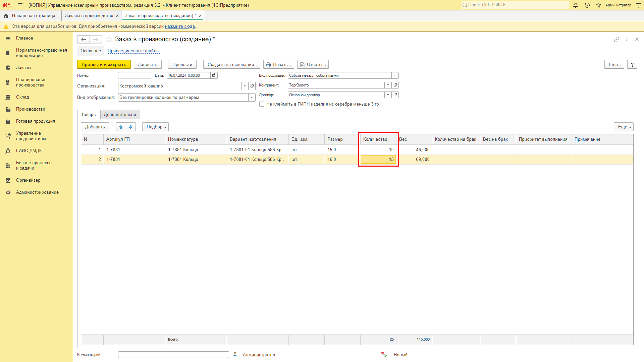This screenshot has width=644, height=362.
Task: Open Производство section in sidebar
Action: [31, 109]
